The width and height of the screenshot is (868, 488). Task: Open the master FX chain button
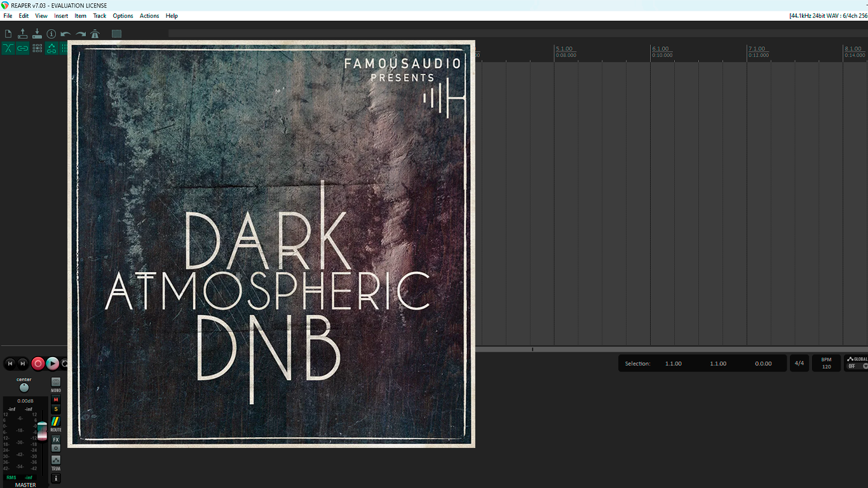tap(56, 440)
